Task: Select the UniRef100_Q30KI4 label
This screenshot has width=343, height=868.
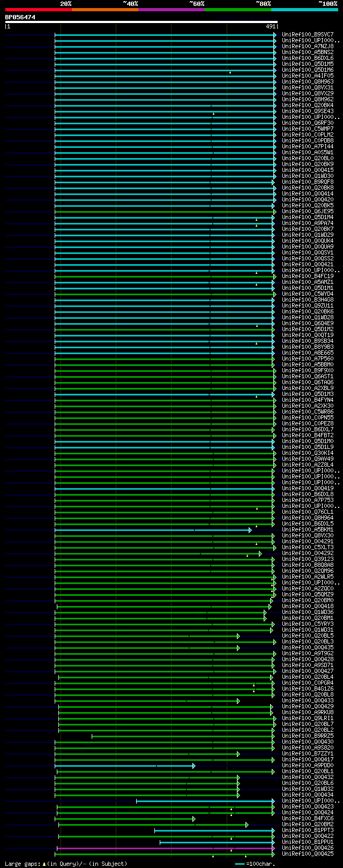Action: tap(308, 453)
